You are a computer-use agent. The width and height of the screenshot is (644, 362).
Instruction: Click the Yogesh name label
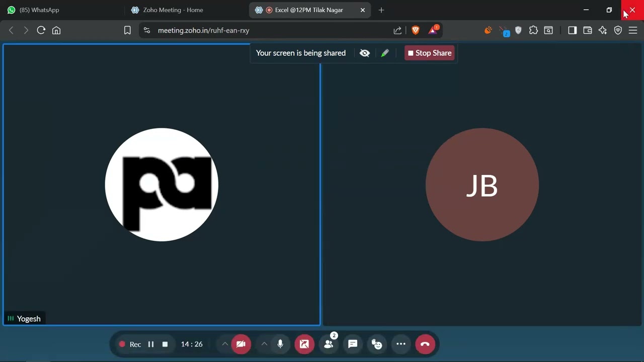coord(29,319)
